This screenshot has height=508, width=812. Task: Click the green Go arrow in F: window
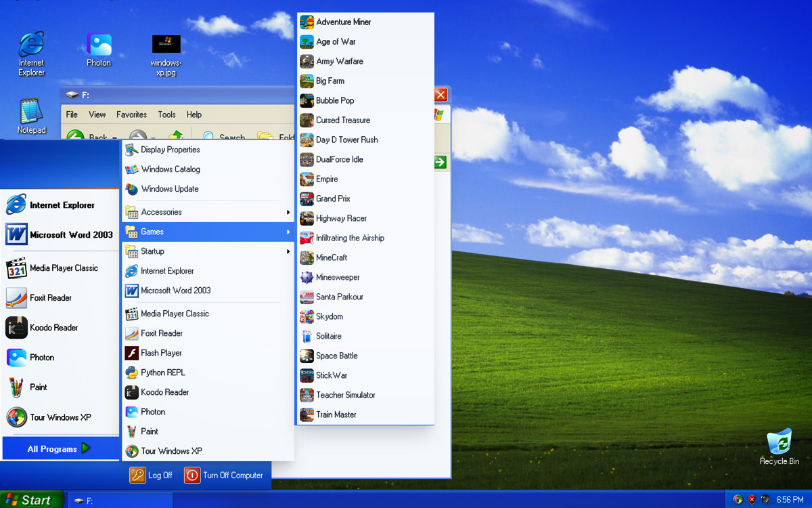point(440,162)
